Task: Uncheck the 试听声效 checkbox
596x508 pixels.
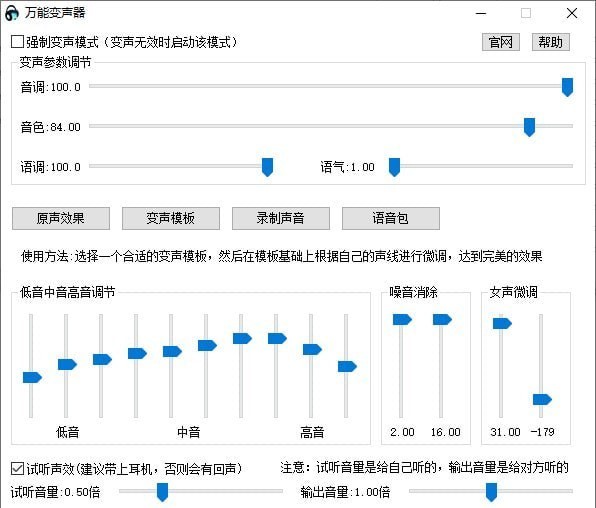Action: coord(17,468)
